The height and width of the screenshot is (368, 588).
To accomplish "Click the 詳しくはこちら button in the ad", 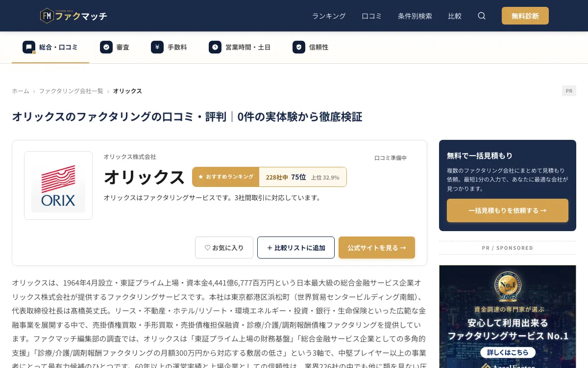I will click(508, 352).
